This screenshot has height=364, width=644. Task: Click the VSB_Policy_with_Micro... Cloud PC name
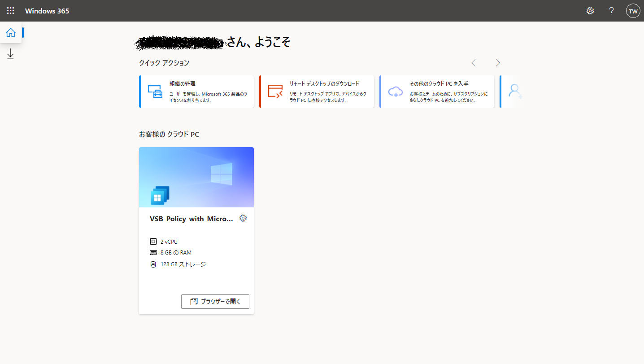[191, 219]
